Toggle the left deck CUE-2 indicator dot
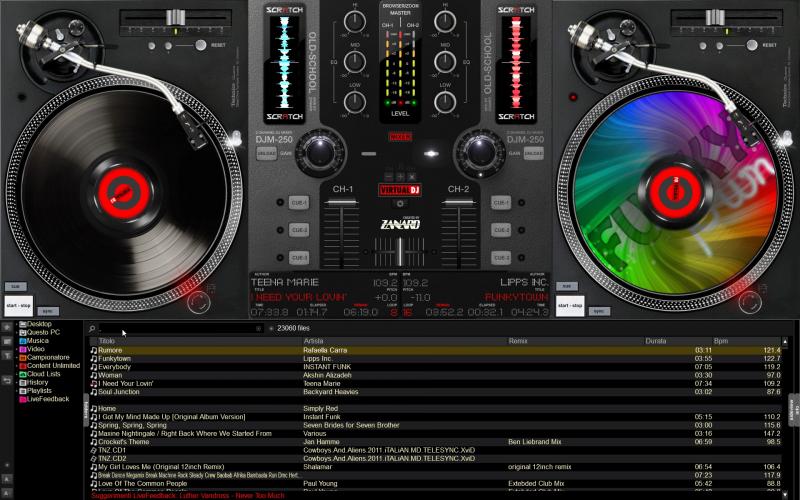This screenshot has width=800, height=500. tap(280, 230)
